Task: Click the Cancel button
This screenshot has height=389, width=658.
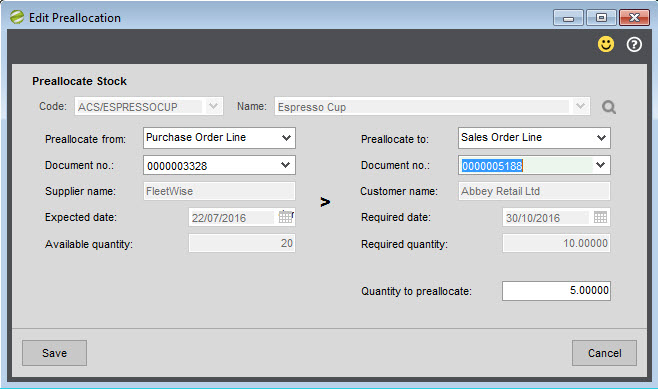Action: tap(604, 353)
